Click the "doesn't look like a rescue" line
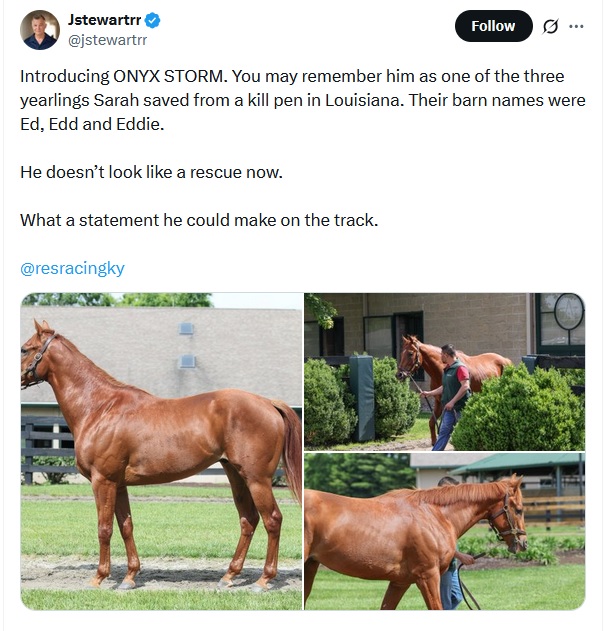The image size is (609, 631). pyautogui.click(x=151, y=172)
